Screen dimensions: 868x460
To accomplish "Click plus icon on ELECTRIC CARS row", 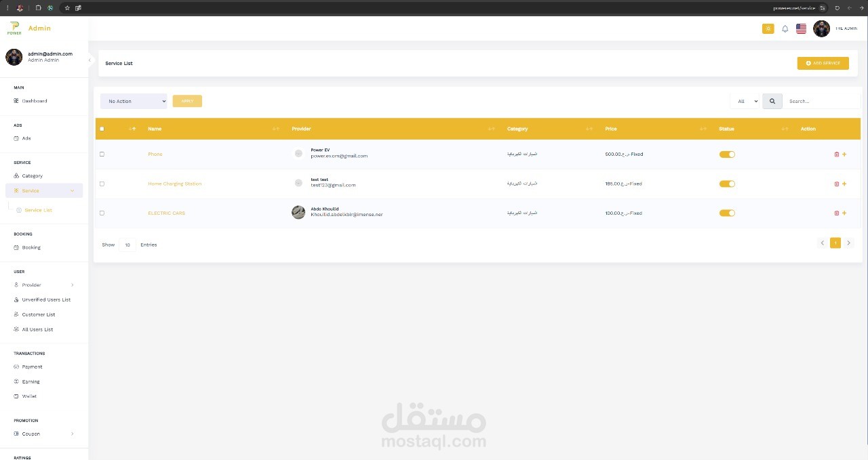I will click(x=844, y=213).
